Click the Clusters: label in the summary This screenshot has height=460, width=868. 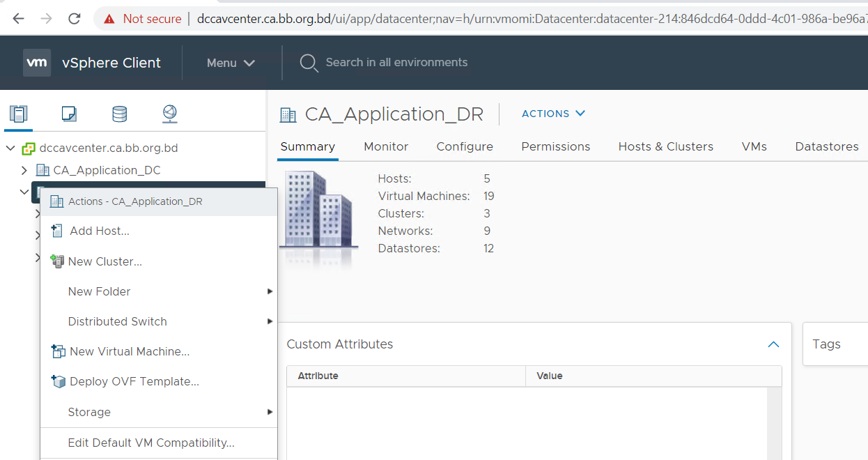[x=401, y=213]
